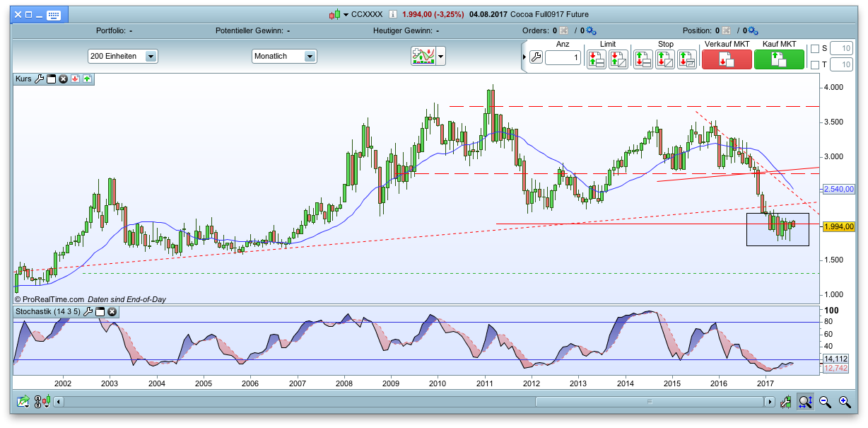
Task: Click the first Stop order icon
Action: [x=643, y=59]
